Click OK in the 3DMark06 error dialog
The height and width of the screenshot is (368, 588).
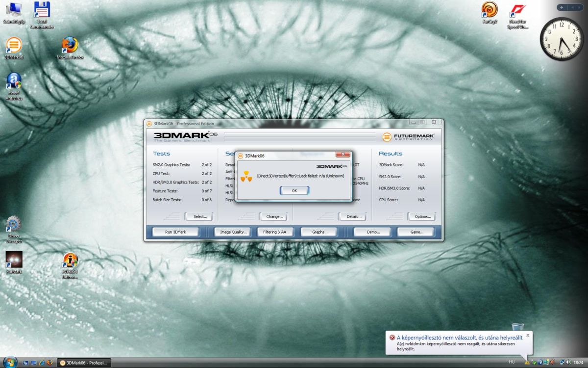click(294, 190)
